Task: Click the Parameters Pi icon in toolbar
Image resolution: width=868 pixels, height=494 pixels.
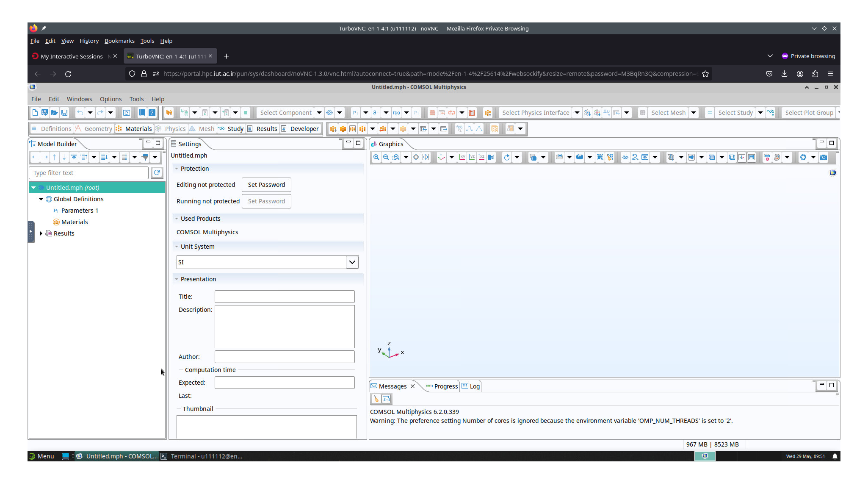Action: click(x=356, y=113)
